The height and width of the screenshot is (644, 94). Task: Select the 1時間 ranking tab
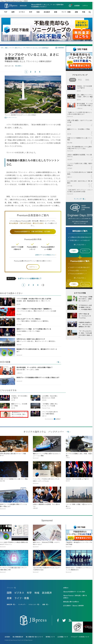click(x=72, y=80)
